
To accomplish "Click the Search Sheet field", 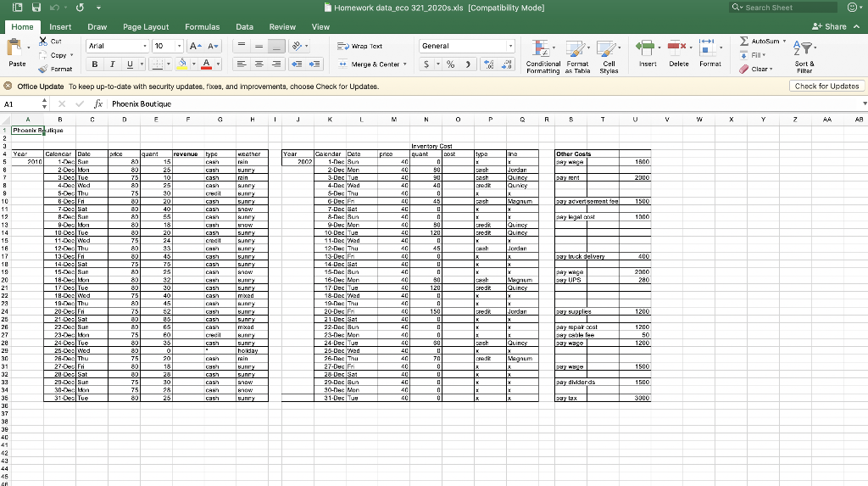I will [x=782, y=7].
